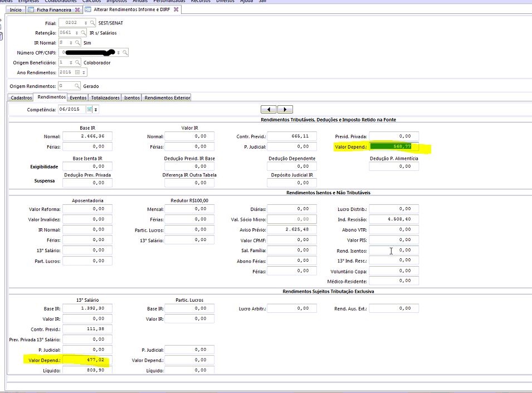Click the Filial search magnifier icon
The width and height of the screenshot is (532, 393).
(92, 23)
